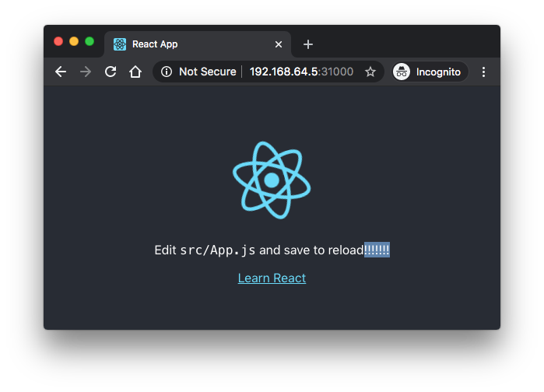Go back with the browser back arrow
Viewport: 544px width, 392px height.
coord(61,72)
